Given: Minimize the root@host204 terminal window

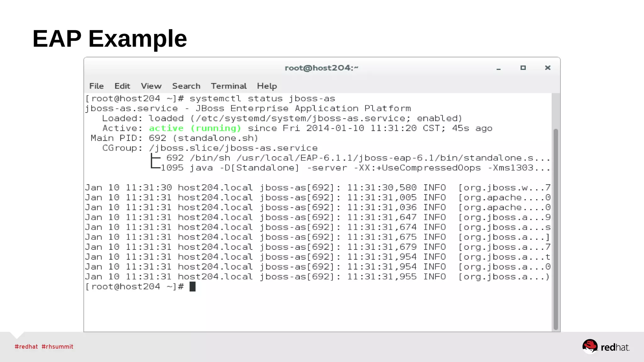Looking at the screenshot, I should point(498,68).
